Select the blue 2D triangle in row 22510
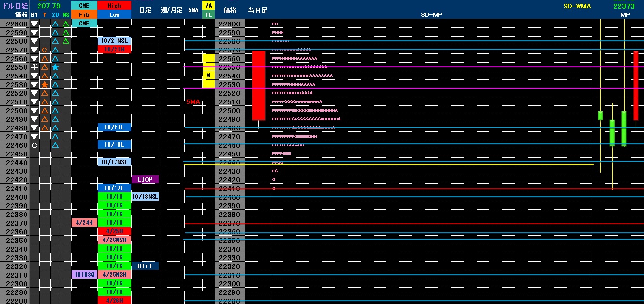This screenshot has height=304, width=644. coord(55,102)
